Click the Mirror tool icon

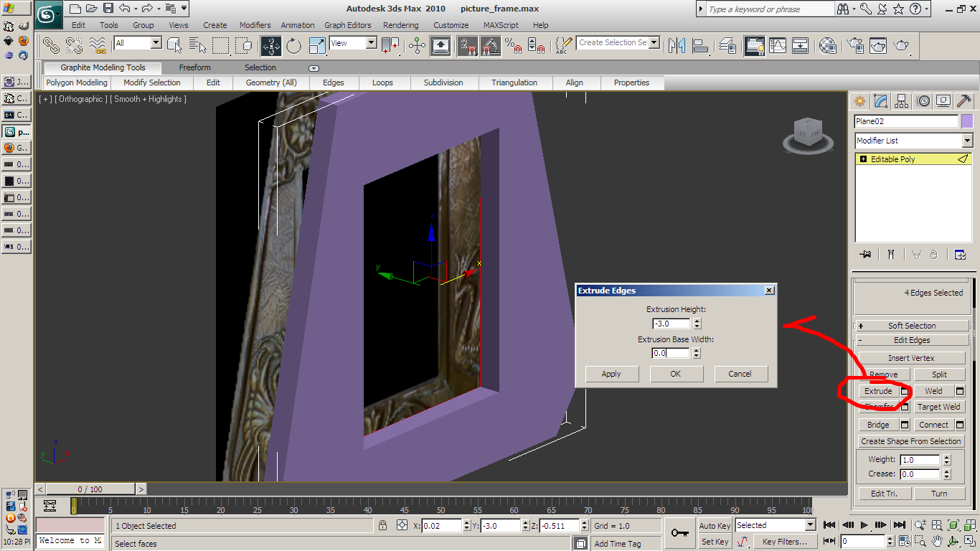click(x=677, y=46)
